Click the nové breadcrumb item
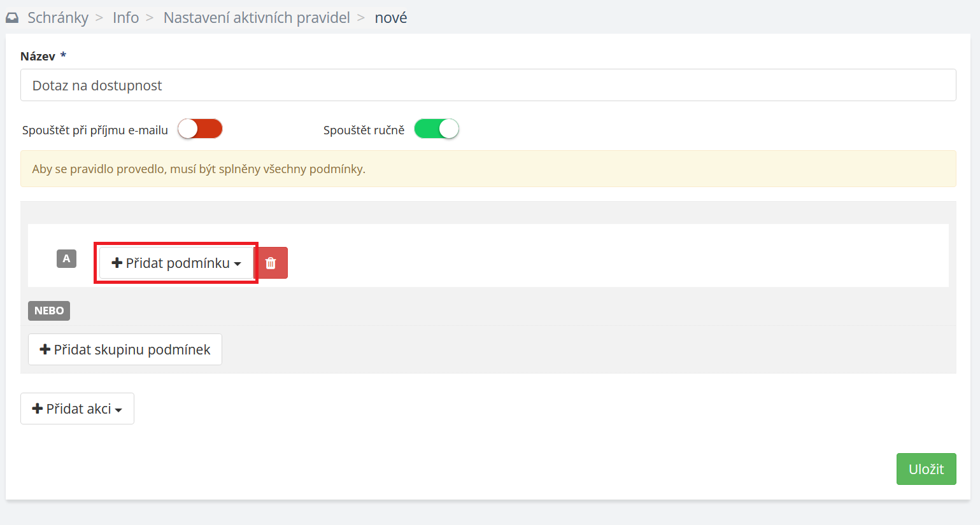The image size is (980, 525). 391,18
